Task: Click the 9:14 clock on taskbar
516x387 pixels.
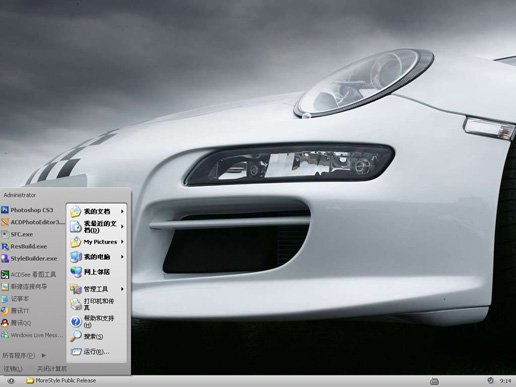Action: 505,381
